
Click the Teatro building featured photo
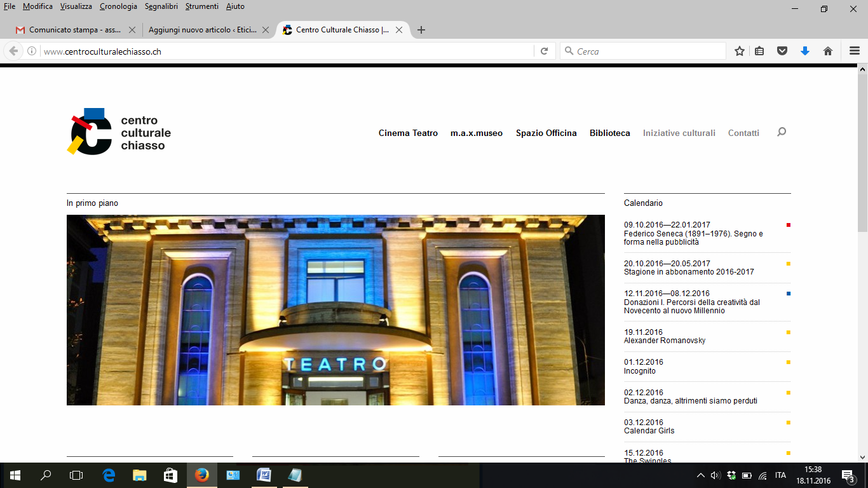(x=336, y=310)
